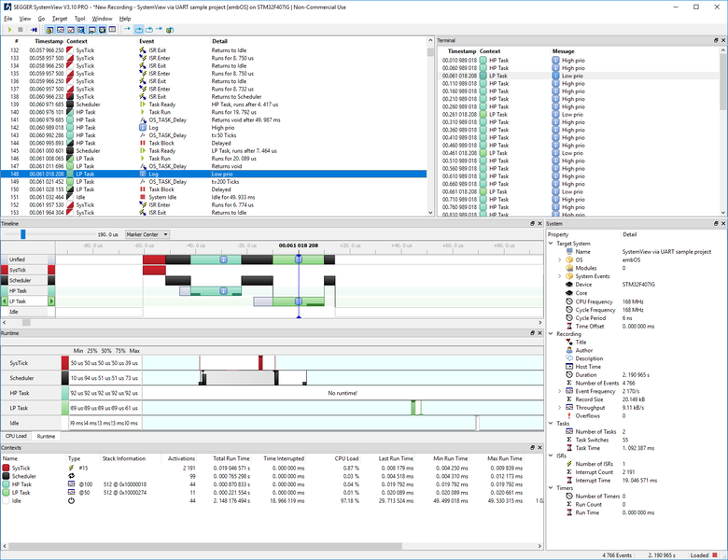The width and height of the screenshot is (728, 560).
Task: Float the System panel
Action: (x=716, y=223)
